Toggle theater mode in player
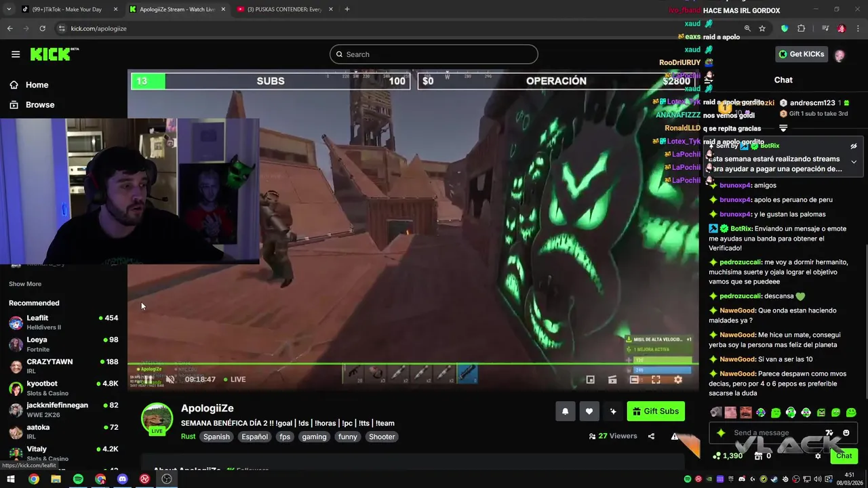This screenshot has height=488, width=868. (x=634, y=380)
